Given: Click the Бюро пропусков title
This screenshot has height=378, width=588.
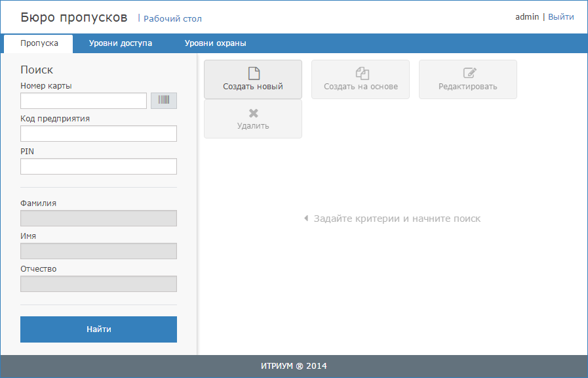Looking at the screenshot, I should click(x=74, y=17).
